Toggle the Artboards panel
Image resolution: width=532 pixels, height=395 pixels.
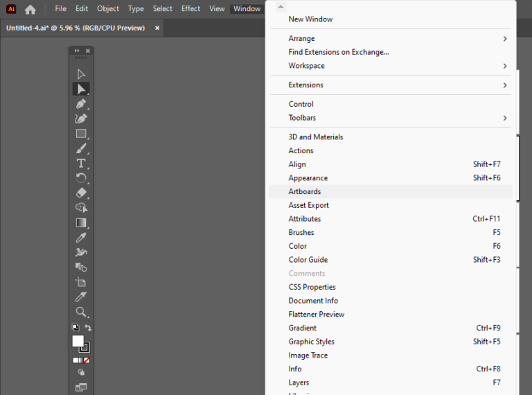pos(391,191)
